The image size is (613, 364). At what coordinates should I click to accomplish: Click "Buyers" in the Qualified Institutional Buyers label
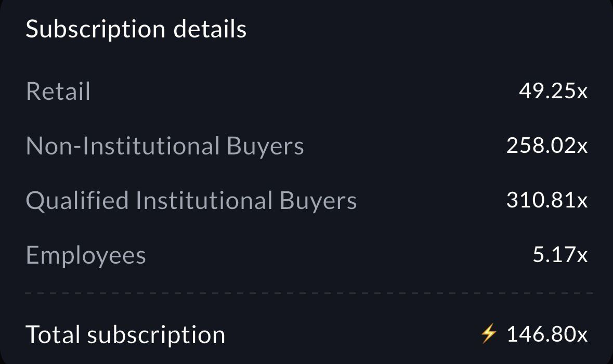[318, 201]
